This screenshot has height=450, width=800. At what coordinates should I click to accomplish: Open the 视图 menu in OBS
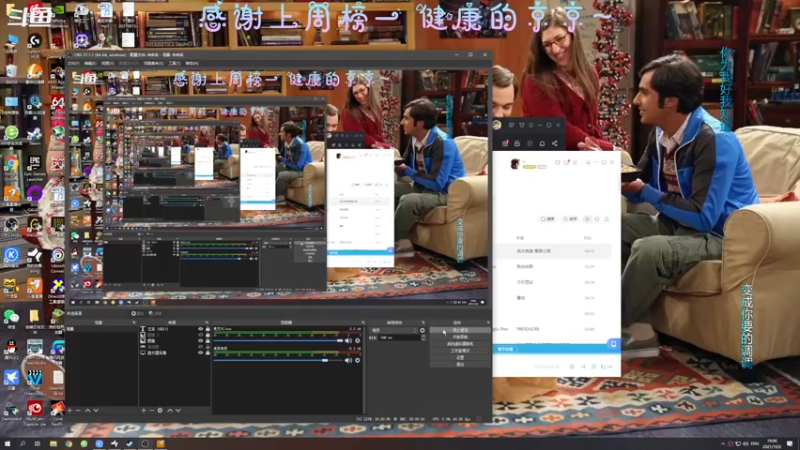pos(107,63)
